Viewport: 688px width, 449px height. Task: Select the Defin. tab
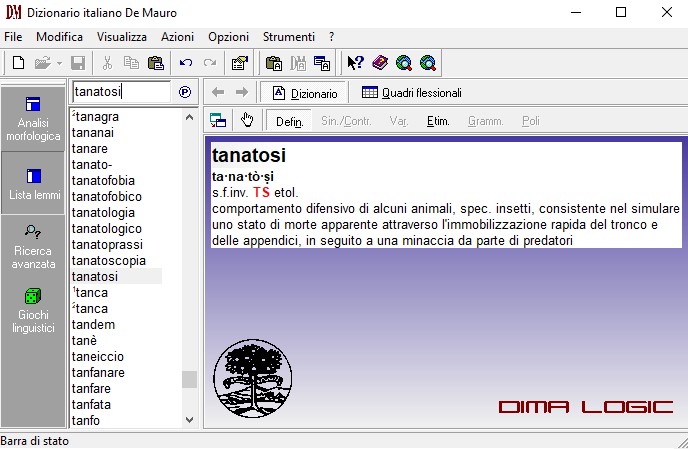click(289, 121)
